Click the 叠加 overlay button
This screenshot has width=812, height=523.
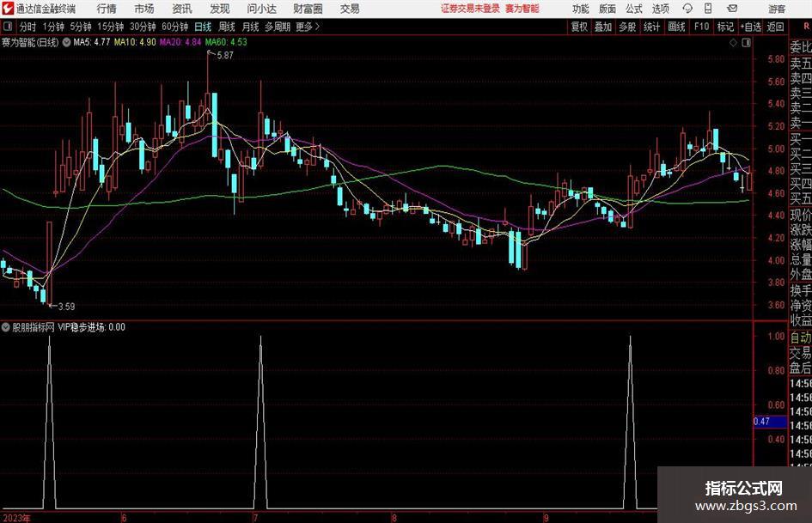[603, 27]
